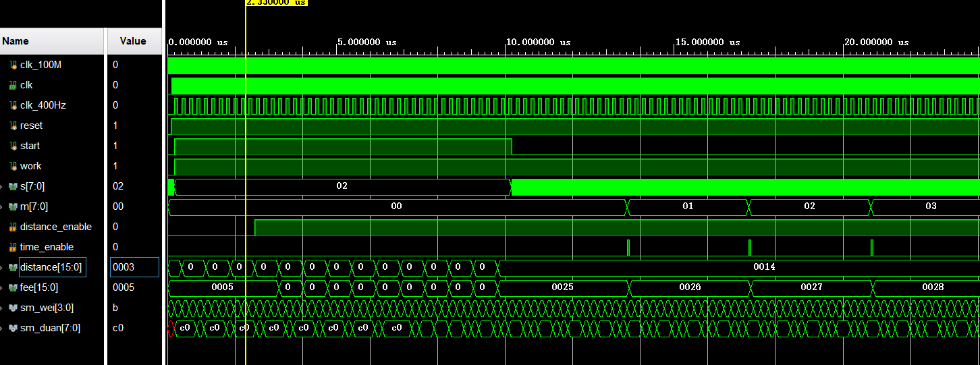Click the 01 segment in m waveform

pyautogui.click(x=688, y=206)
